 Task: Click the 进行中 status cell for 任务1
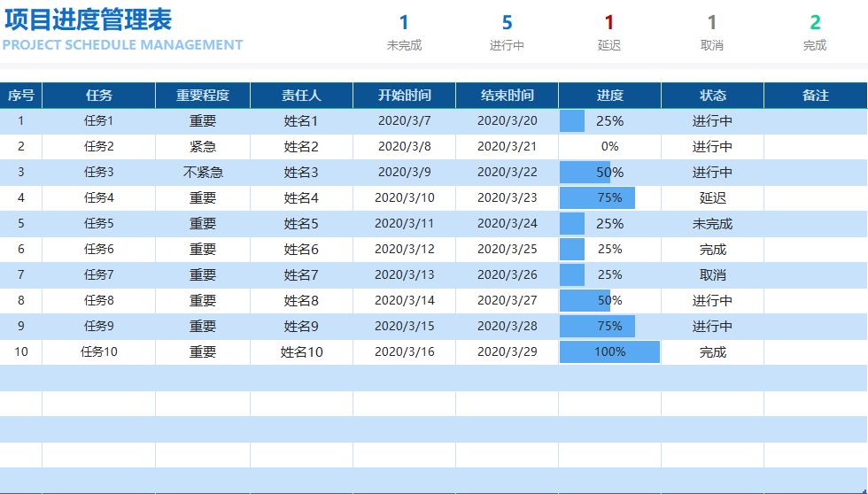(x=712, y=121)
